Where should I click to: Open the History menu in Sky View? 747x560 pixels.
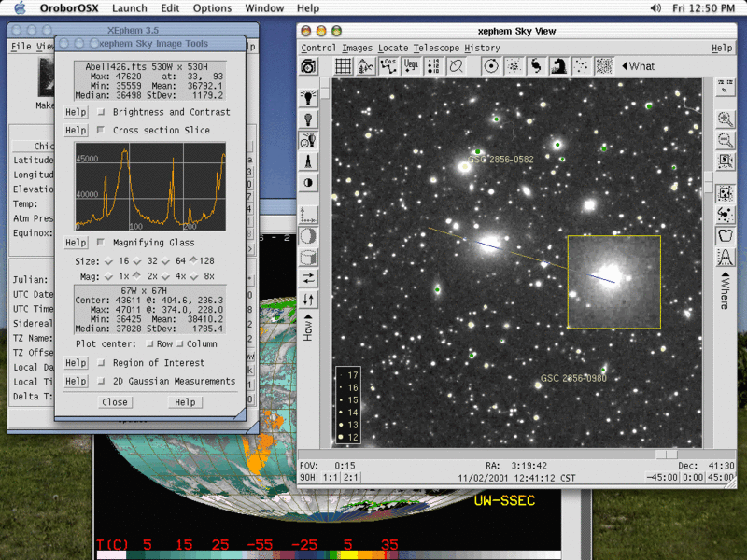482,49
